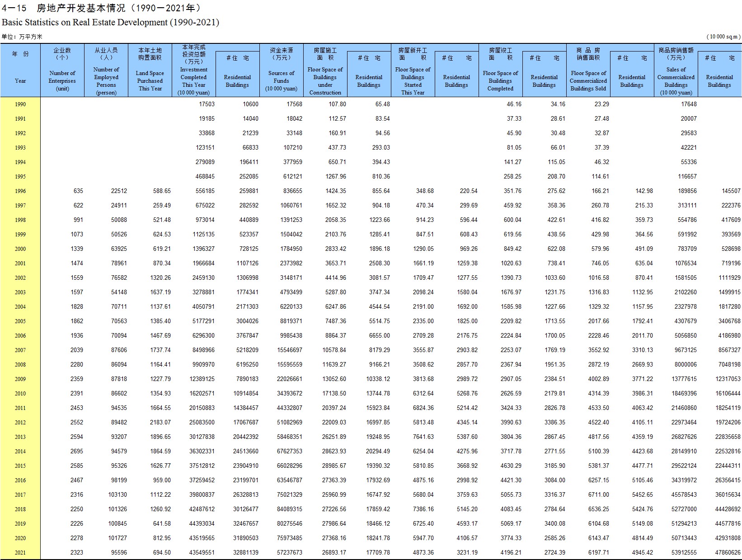This screenshot has width=742, height=560.
Task: Click value 641.58 in 2019 row
Action: pyautogui.click(x=162, y=523)
